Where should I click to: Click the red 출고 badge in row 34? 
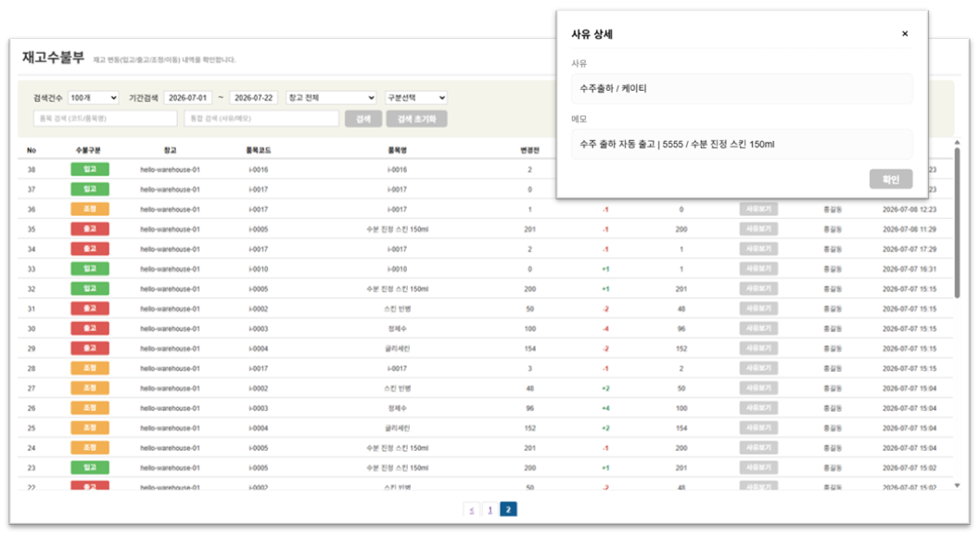pyautogui.click(x=90, y=249)
